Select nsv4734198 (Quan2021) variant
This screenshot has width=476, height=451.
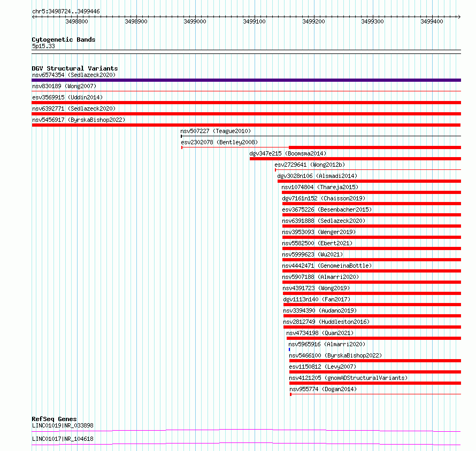click(x=320, y=333)
